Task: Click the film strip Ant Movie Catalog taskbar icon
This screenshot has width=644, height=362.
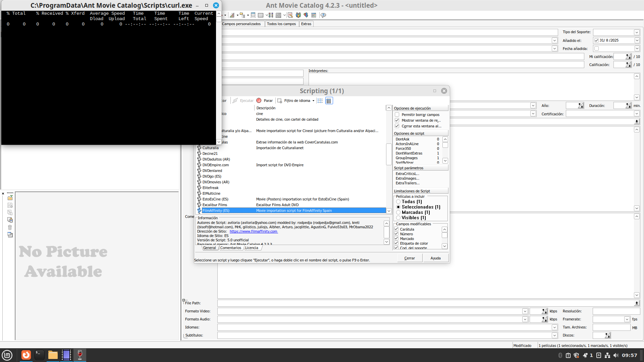Action: click(66, 355)
